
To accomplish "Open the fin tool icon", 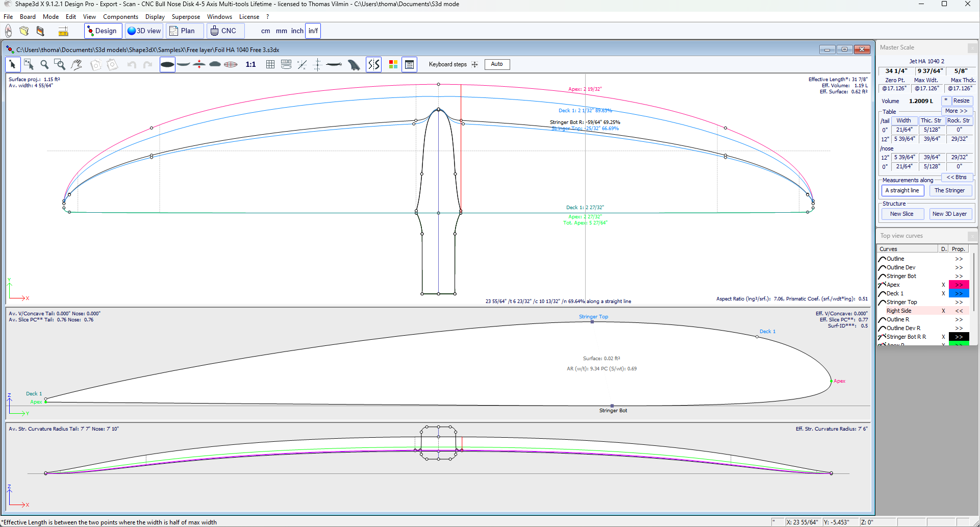I will (354, 64).
